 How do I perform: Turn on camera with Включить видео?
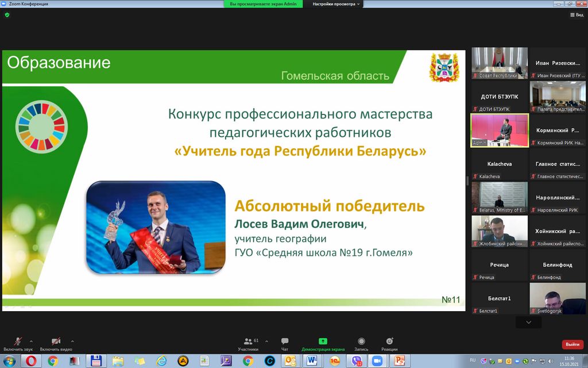click(56, 342)
